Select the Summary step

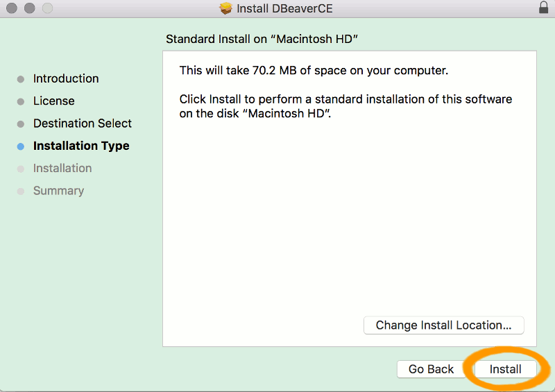(58, 191)
